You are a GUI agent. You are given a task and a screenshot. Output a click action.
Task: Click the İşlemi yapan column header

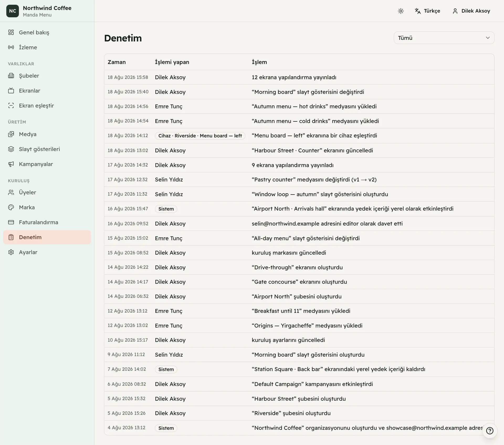(172, 62)
